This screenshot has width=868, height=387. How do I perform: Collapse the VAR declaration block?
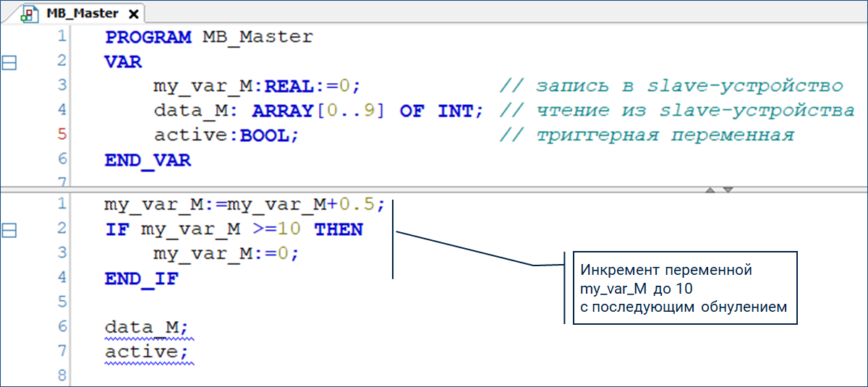point(10,63)
